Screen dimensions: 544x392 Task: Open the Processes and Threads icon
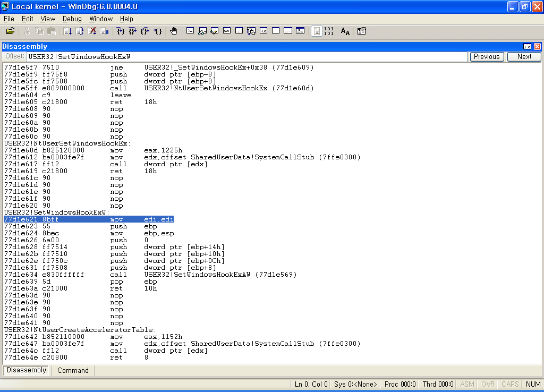pyautogui.click(x=288, y=31)
